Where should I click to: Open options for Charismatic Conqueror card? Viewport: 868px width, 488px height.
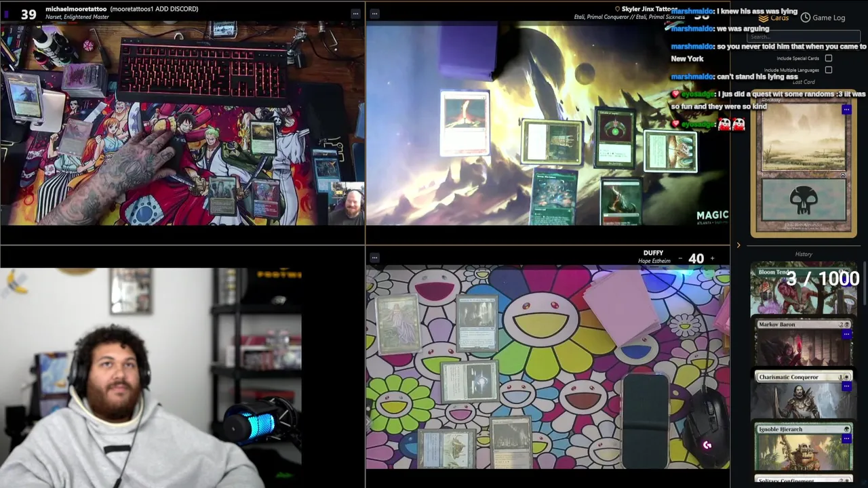click(846, 386)
